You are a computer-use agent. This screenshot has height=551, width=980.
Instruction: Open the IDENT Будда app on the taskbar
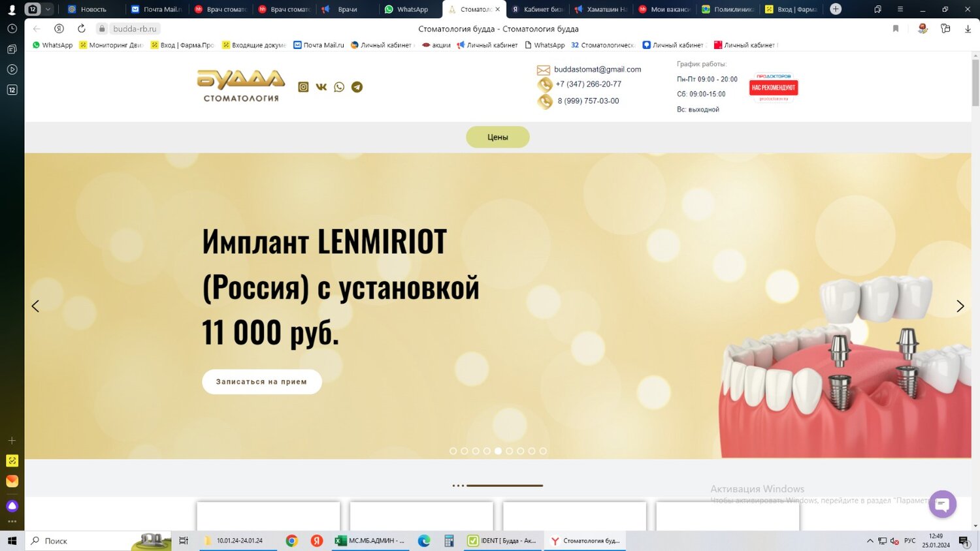(502, 541)
